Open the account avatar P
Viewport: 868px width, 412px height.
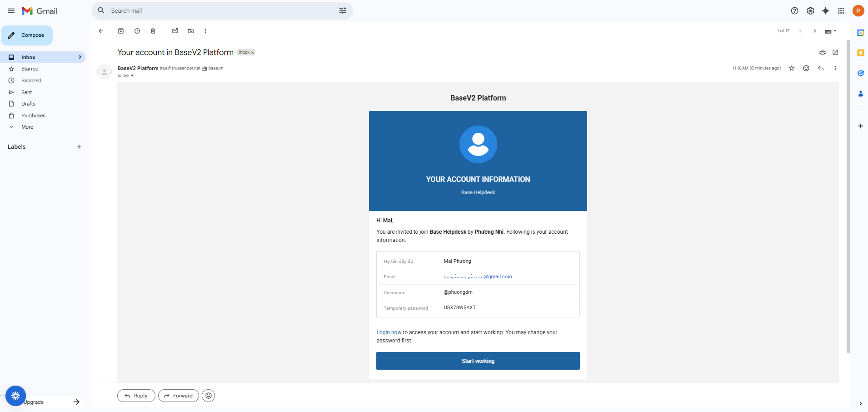coord(858,11)
